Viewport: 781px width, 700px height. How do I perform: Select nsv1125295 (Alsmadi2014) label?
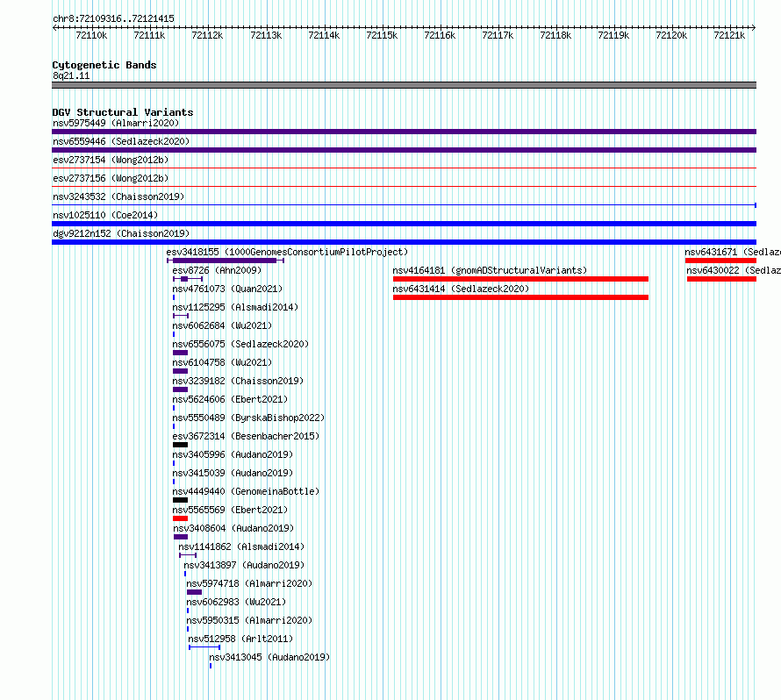235,307
